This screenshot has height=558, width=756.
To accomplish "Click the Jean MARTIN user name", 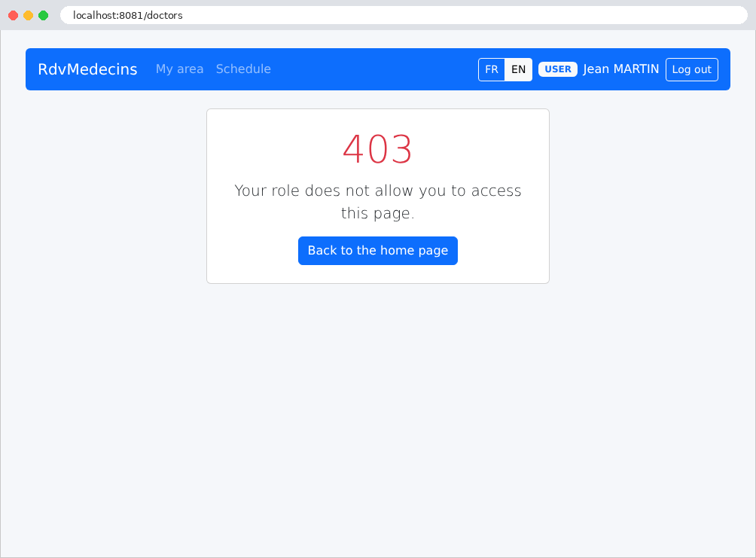I will coord(621,69).
